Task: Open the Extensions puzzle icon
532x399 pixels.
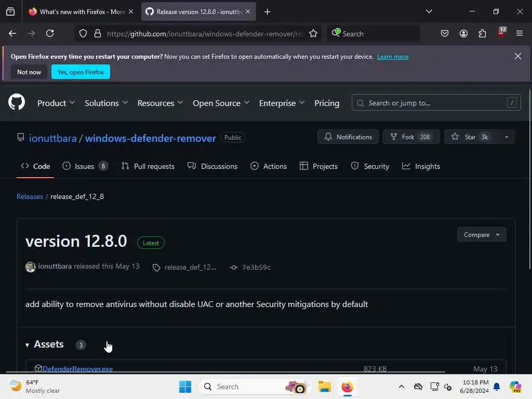Action: click(x=482, y=33)
